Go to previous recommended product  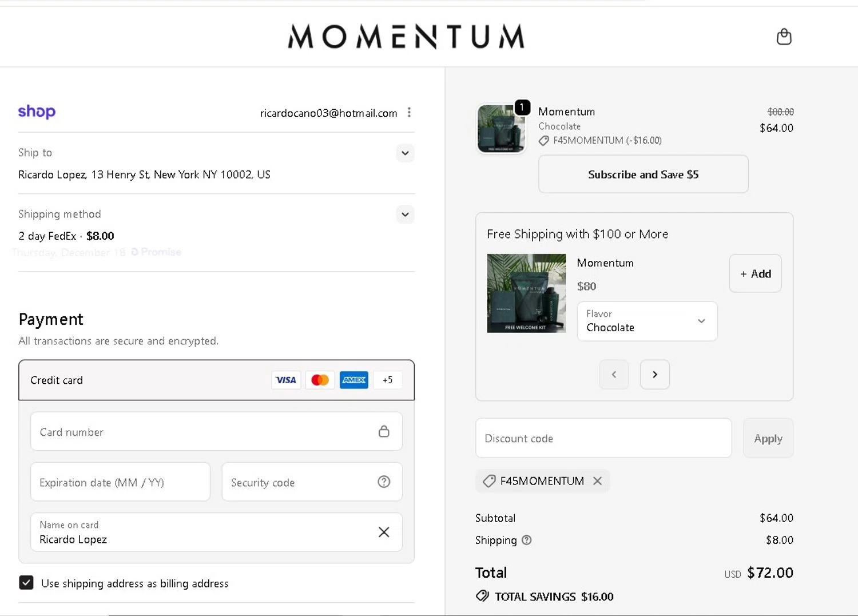click(x=614, y=374)
